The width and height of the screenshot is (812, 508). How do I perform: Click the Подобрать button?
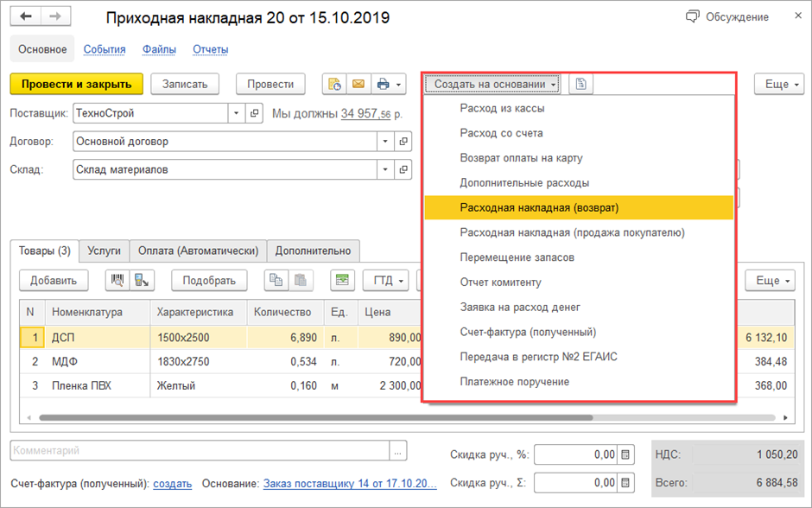pyautogui.click(x=209, y=280)
